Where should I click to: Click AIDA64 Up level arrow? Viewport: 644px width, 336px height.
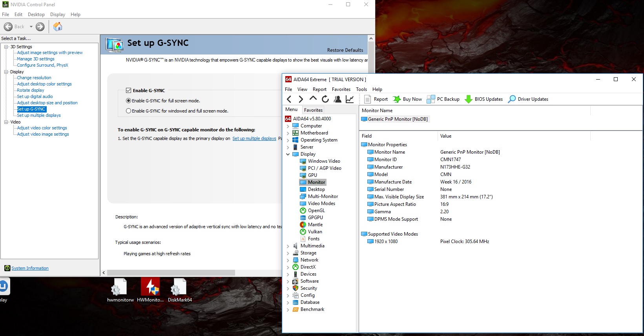click(313, 98)
